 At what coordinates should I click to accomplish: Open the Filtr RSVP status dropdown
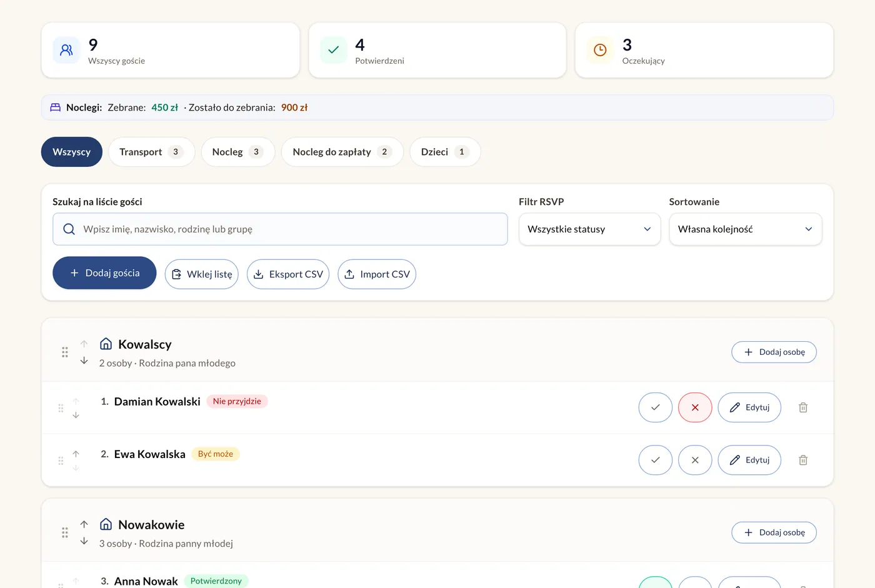(589, 229)
